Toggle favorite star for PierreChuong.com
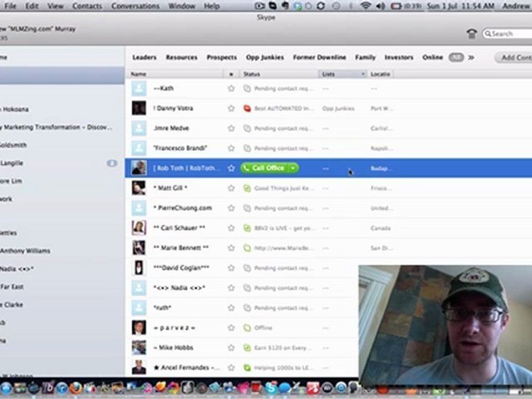 pyautogui.click(x=231, y=208)
